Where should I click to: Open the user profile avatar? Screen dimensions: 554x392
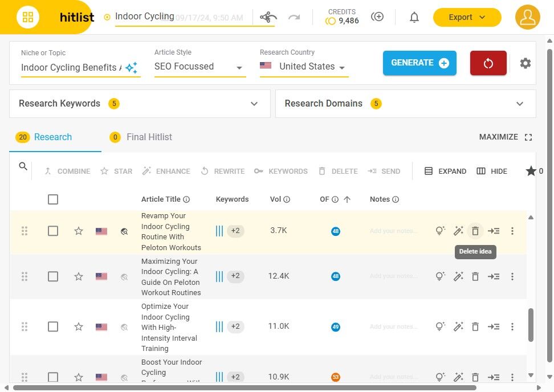point(528,17)
